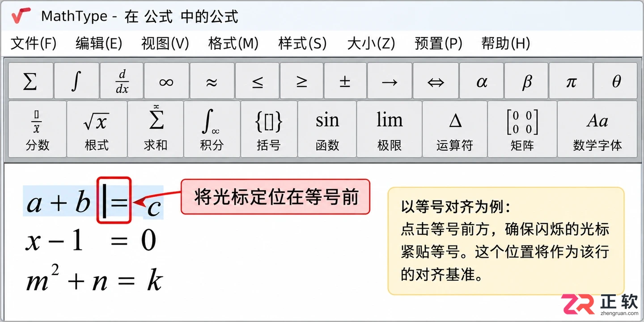Open the 根式 radical templates
The width and height of the screenshot is (644, 322).
(97, 129)
